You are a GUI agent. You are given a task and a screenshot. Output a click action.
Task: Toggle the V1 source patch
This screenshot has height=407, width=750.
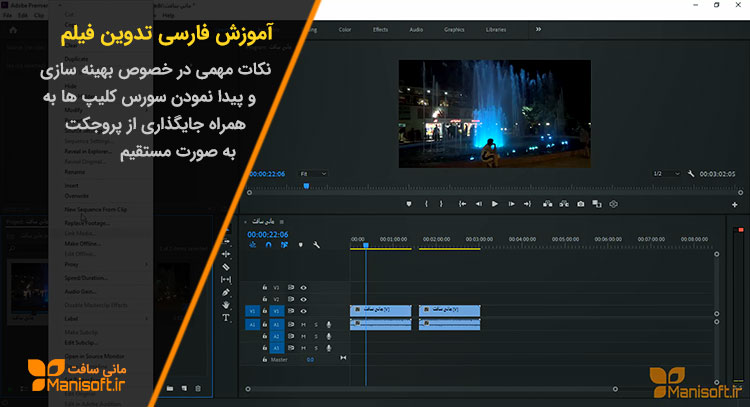[x=252, y=311]
